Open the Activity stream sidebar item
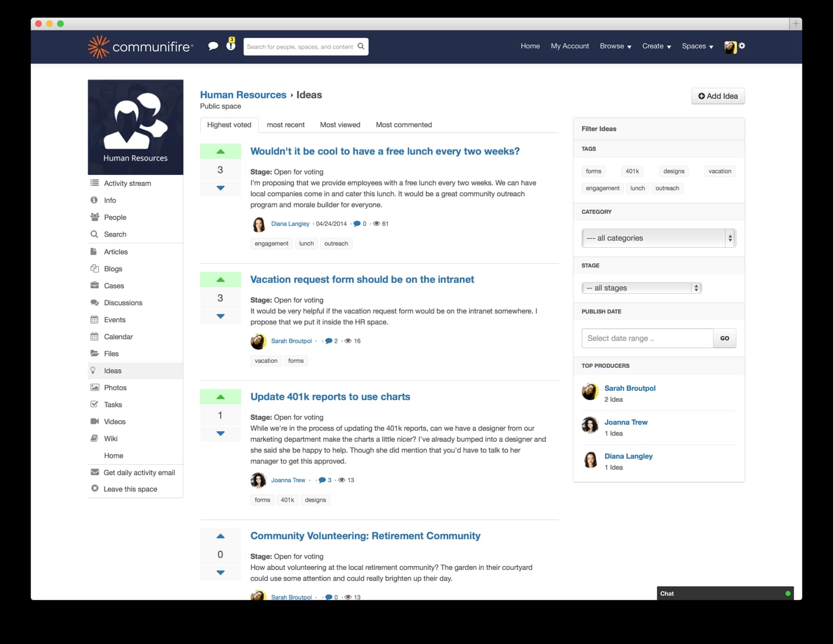The height and width of the screenshot is (644, 833). tap(127, 183)
